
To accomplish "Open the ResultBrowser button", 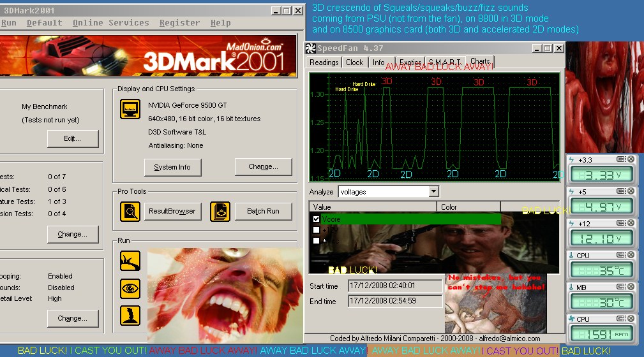I will (x=172, y=211).
